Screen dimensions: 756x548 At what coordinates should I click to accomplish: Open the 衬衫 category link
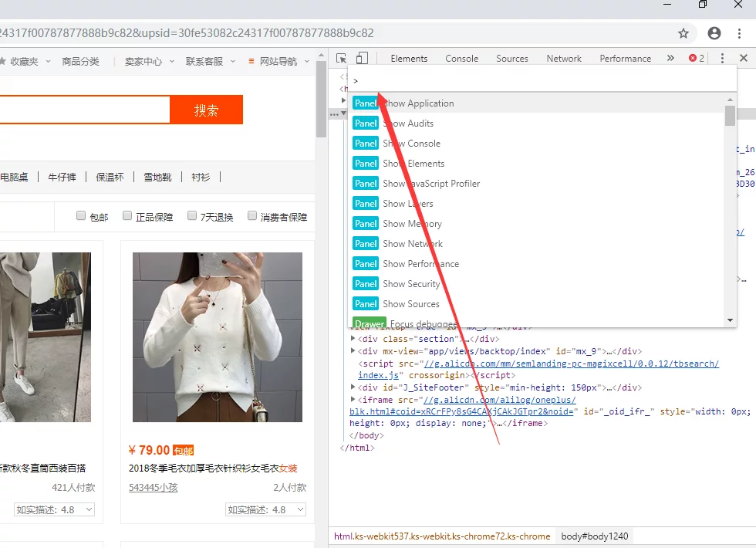pos(201,177)
